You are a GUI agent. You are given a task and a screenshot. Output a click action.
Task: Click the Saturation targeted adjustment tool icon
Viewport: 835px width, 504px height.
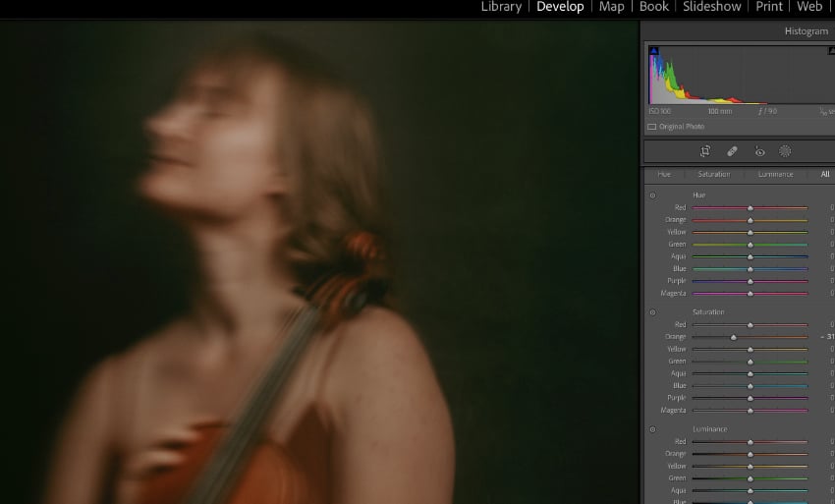coord(653,312)
